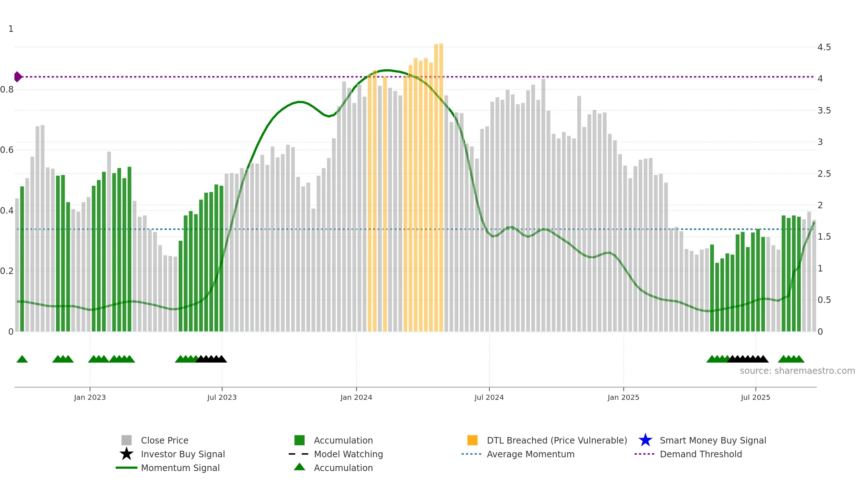Viewport: 868px width, 488px height.
Task: Click the purple diamond Demand Threshold marker
Action: coord(18,77)
